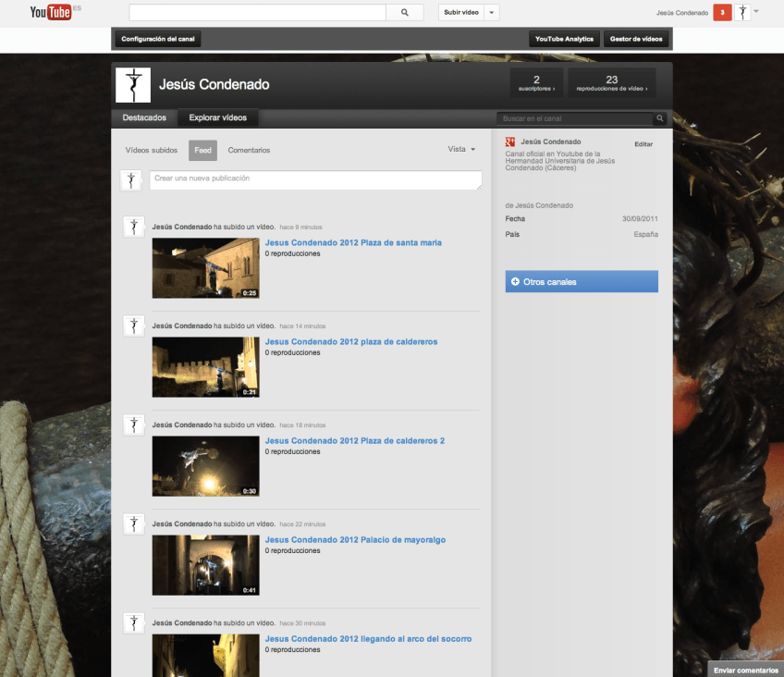Click the account avatar in top bar

point(742,13)
